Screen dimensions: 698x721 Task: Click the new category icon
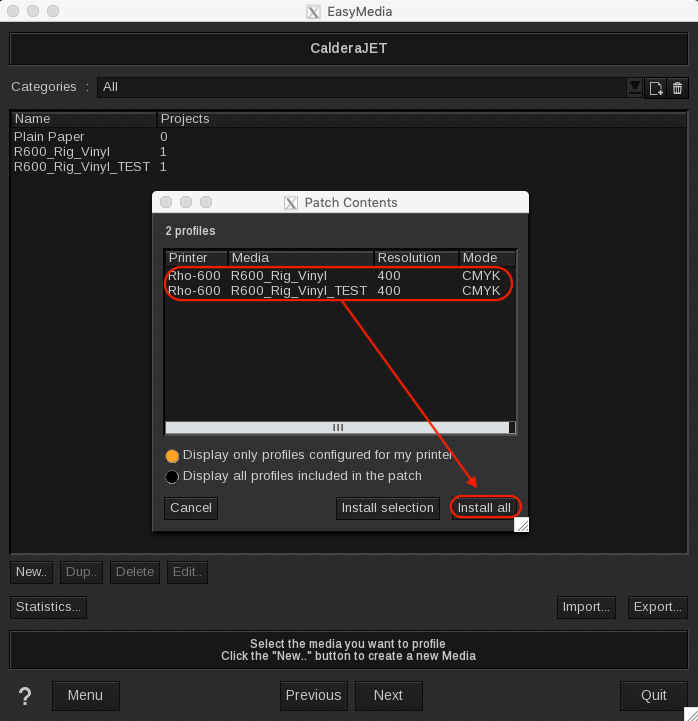[x=656, y=87]
